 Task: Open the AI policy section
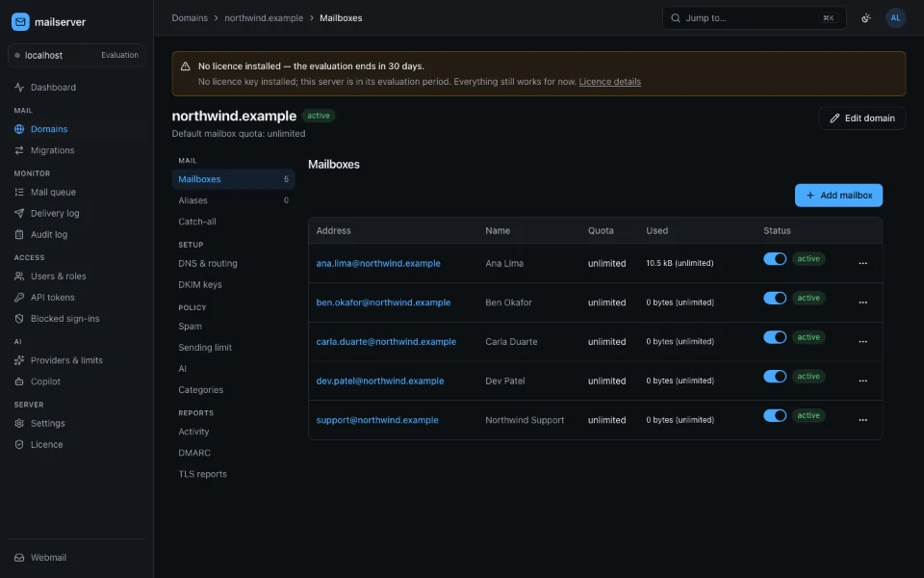pos(233,369)
